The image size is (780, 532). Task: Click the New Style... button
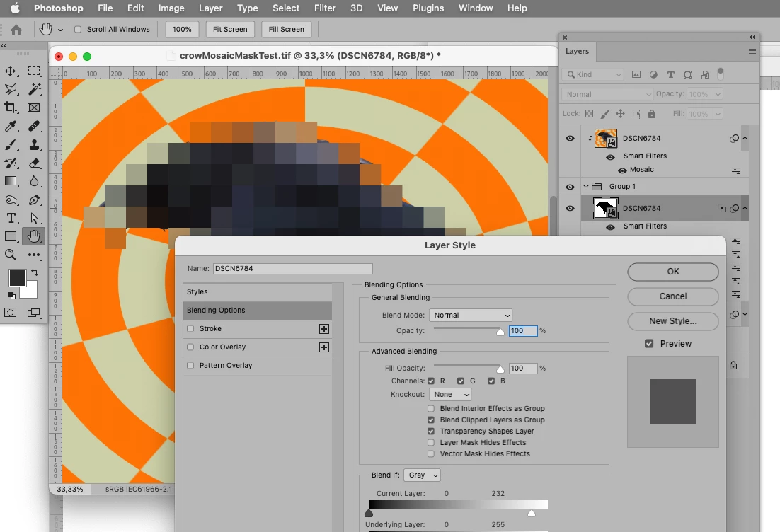click(673, 321)
